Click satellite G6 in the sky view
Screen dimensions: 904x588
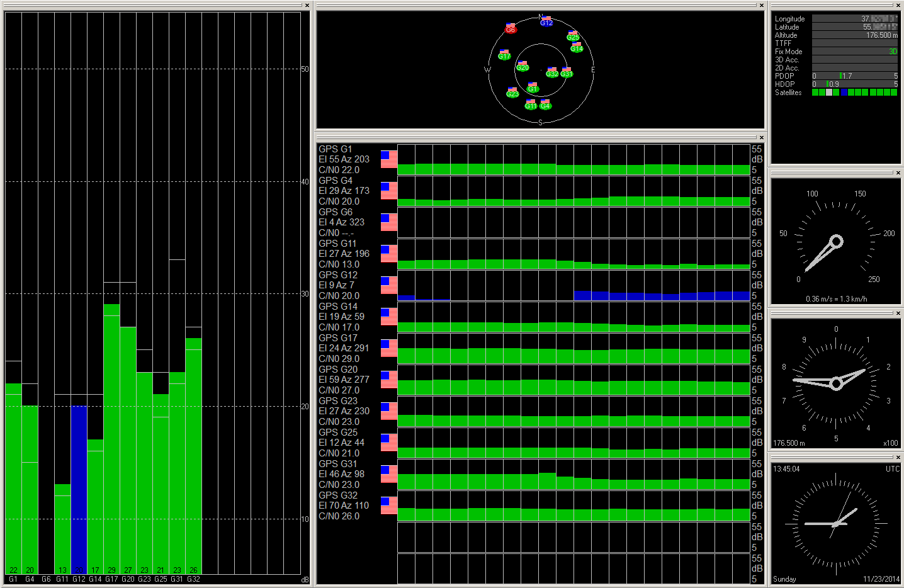pos(511,29)
